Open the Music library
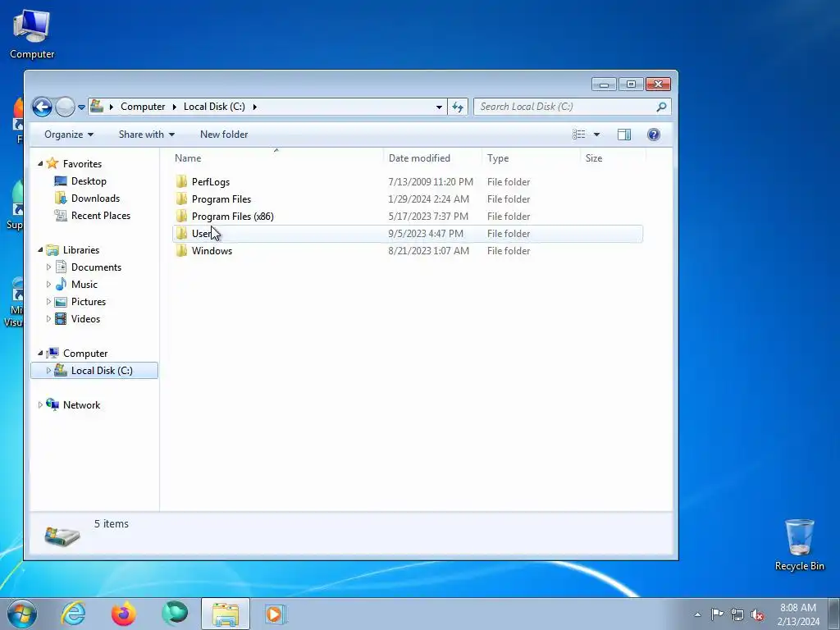840x630 pixels. (84, 285)
